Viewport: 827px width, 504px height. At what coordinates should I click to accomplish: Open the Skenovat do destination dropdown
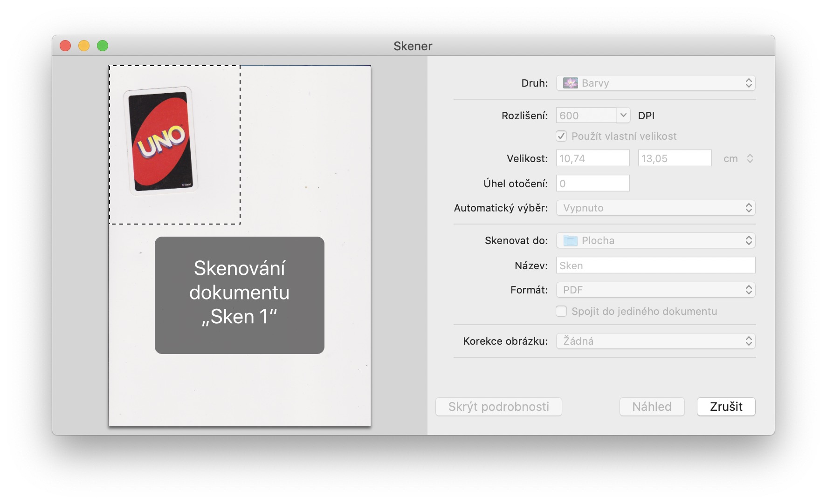pos(655,240)
